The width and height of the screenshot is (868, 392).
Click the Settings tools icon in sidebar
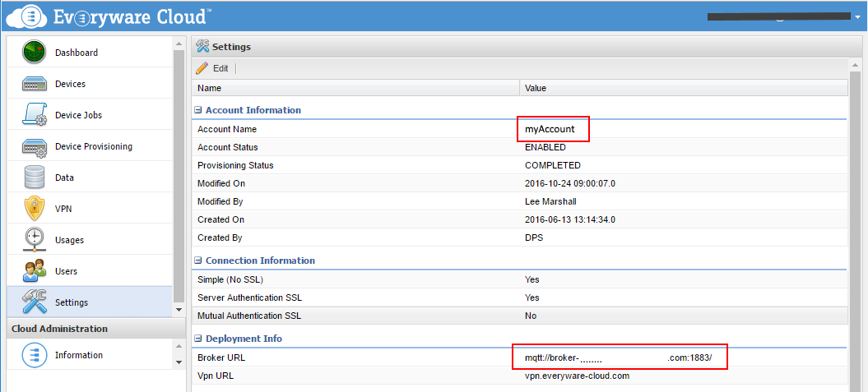35,302
